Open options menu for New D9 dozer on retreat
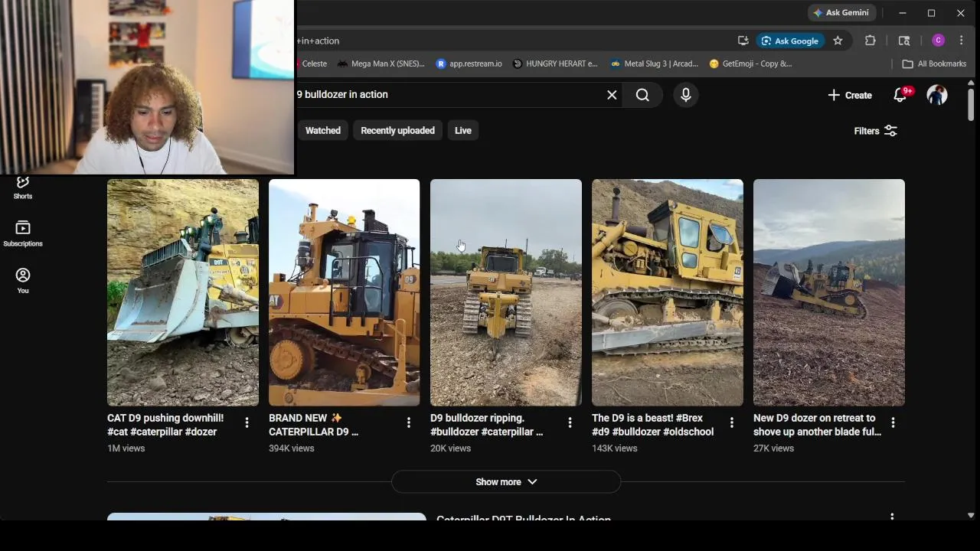The image size is (980, 551). click(x=893, y=422)
